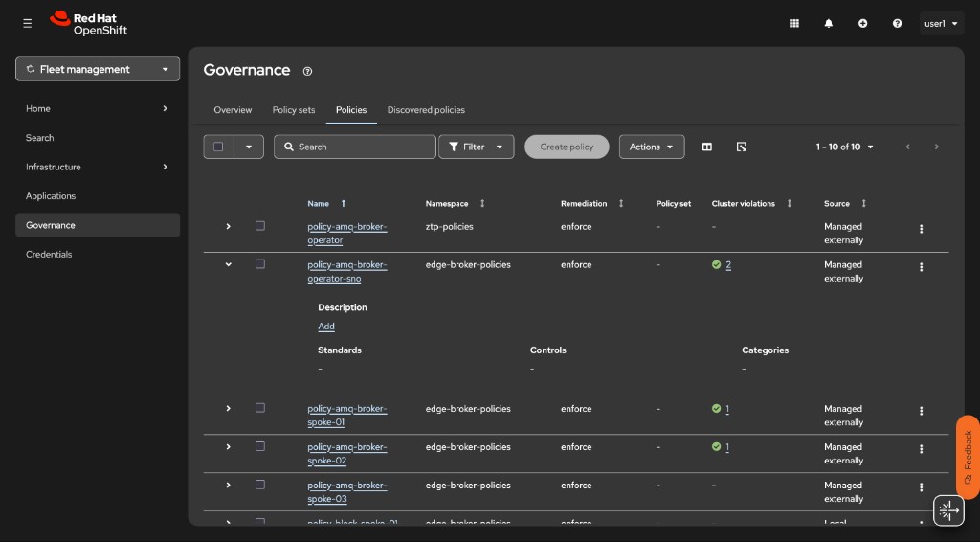Viewport: 980px width, 542px height.
Task: Open kebab menu for policy-amq-broker-spoke-01
Action: (x=921, y=412)
